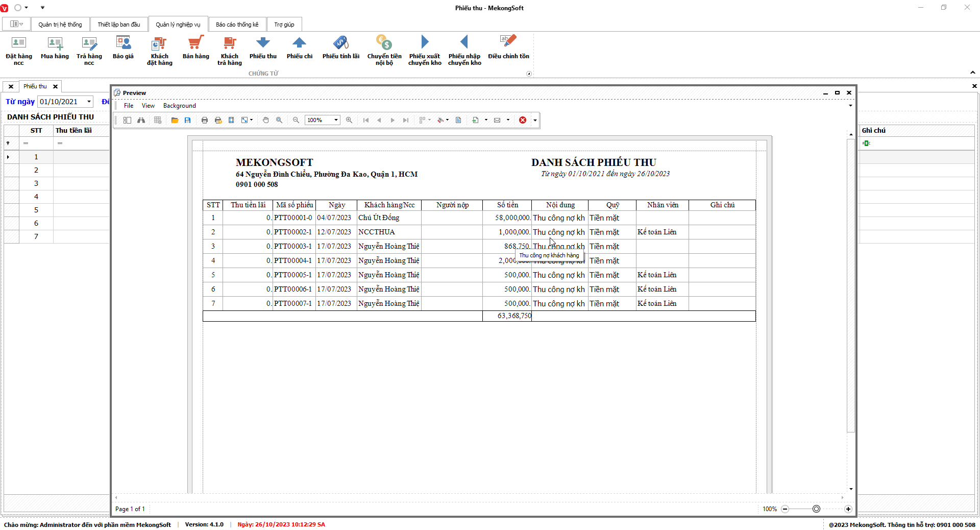
Task: Open the Background menu in Preview
Action: [x=179, y=106]
